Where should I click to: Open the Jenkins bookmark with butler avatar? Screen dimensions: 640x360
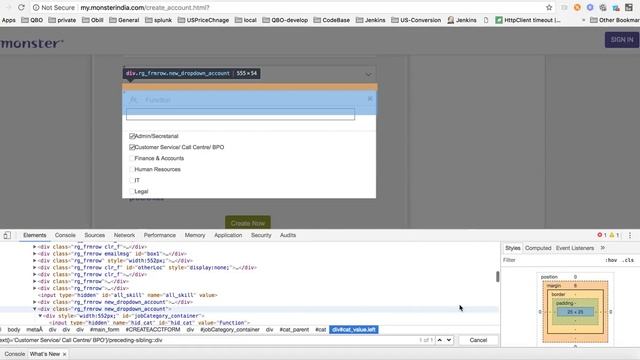point(462,20)
